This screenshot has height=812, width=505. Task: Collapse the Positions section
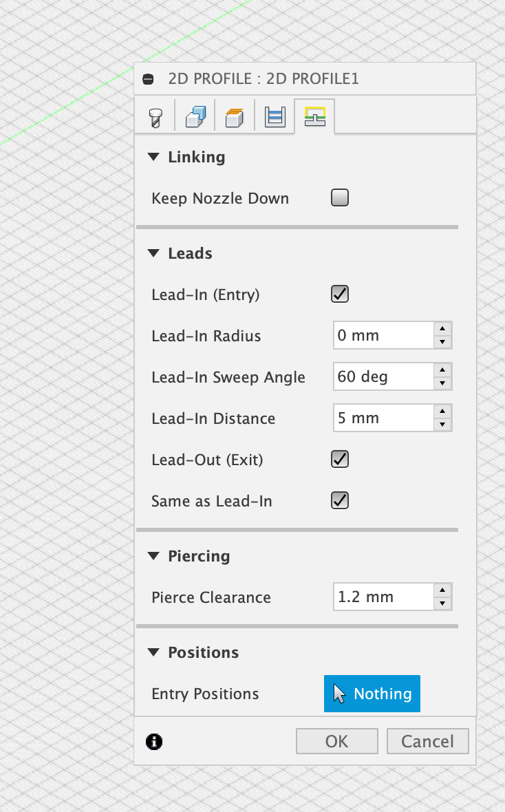coord(153,652)
